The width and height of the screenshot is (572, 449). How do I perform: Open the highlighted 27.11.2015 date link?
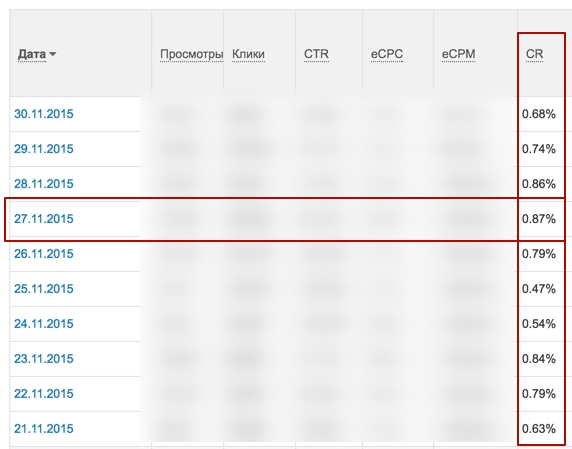click(x=44, y=219)
